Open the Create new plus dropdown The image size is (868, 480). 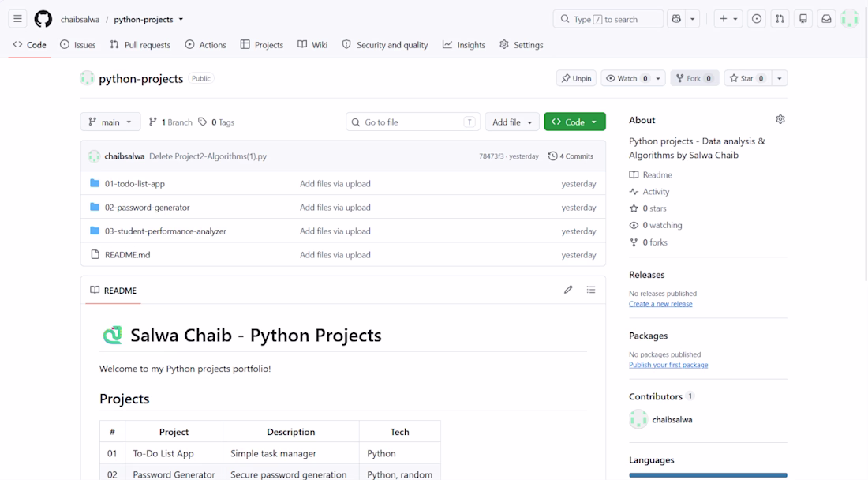coord(728,19)
